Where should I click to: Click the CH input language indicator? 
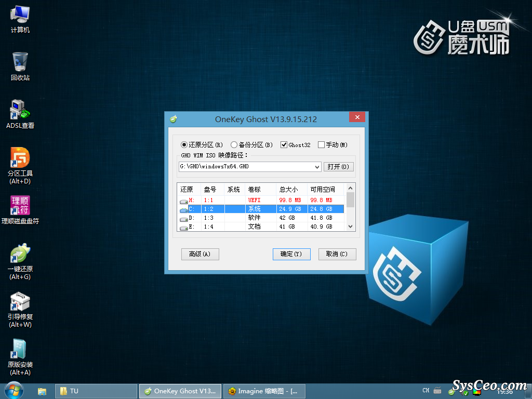[426, 391]
